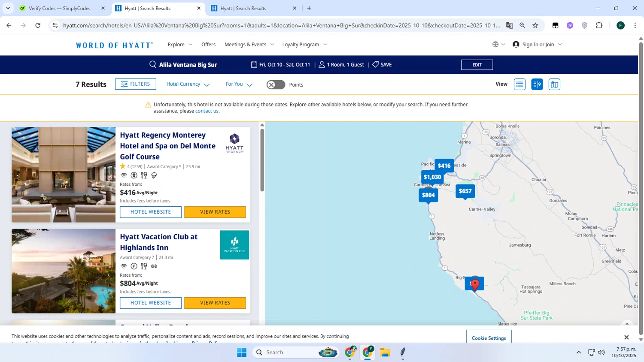Expand the Loyalty Program menu

[305, 45]
